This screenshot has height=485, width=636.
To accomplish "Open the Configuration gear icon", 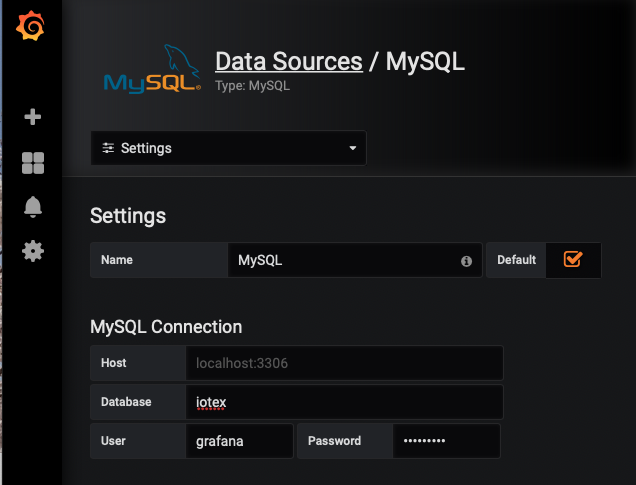I will 33,251.
